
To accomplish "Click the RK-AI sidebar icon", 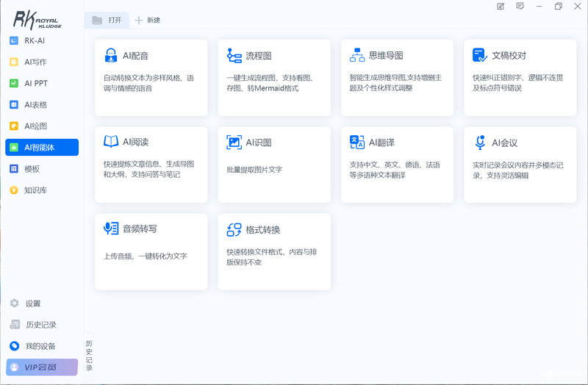I will 14,40.
